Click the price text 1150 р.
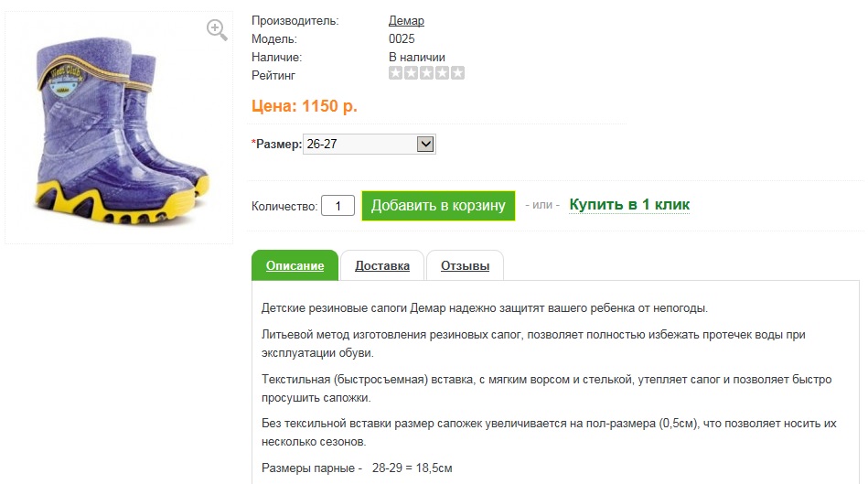The image size is (868, 484). (304, 106)
